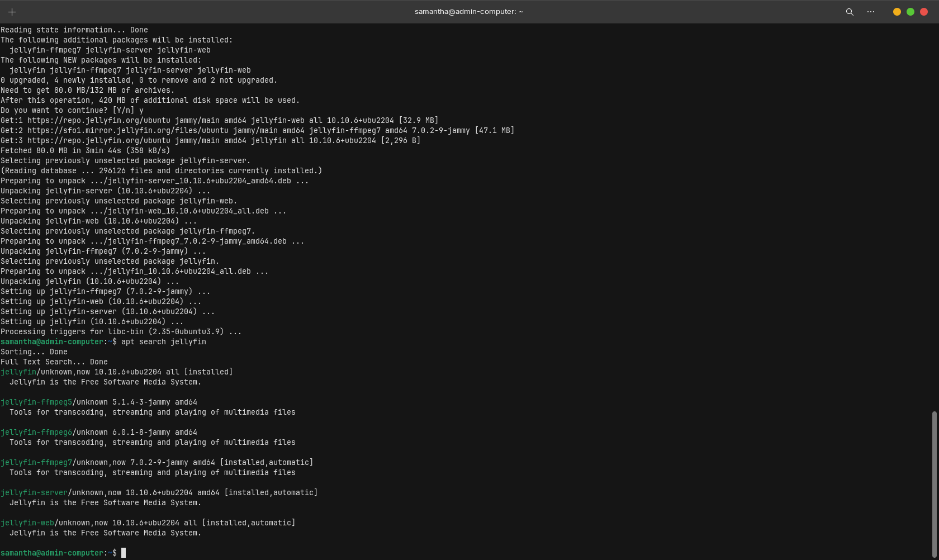The height and width of the screenshot is (560, 939).
Task: Maximize window using the green button
Action: click(x=910, y=12)
